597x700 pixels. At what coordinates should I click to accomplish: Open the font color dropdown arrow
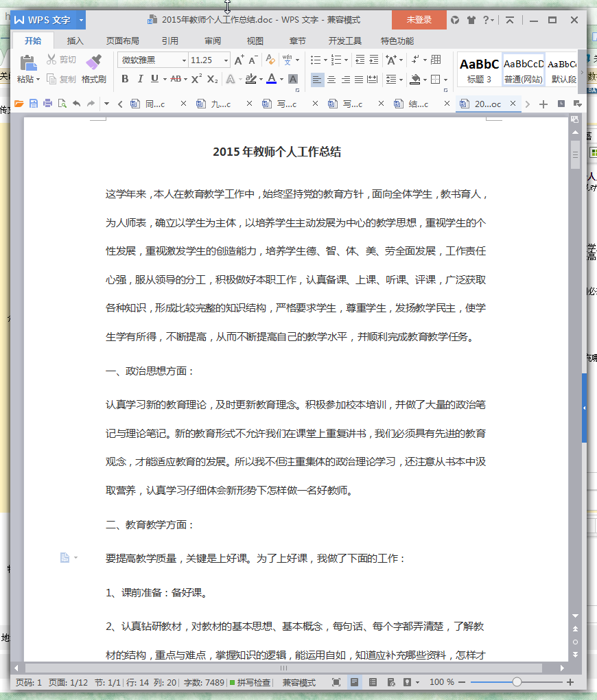[281, 80]
